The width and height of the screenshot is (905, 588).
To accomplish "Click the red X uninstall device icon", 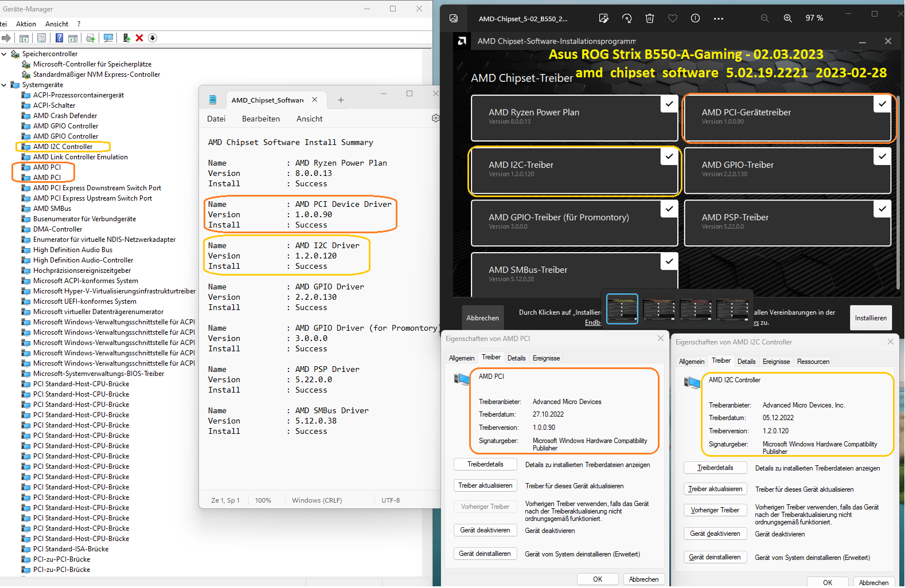I will tap(139, 38).
